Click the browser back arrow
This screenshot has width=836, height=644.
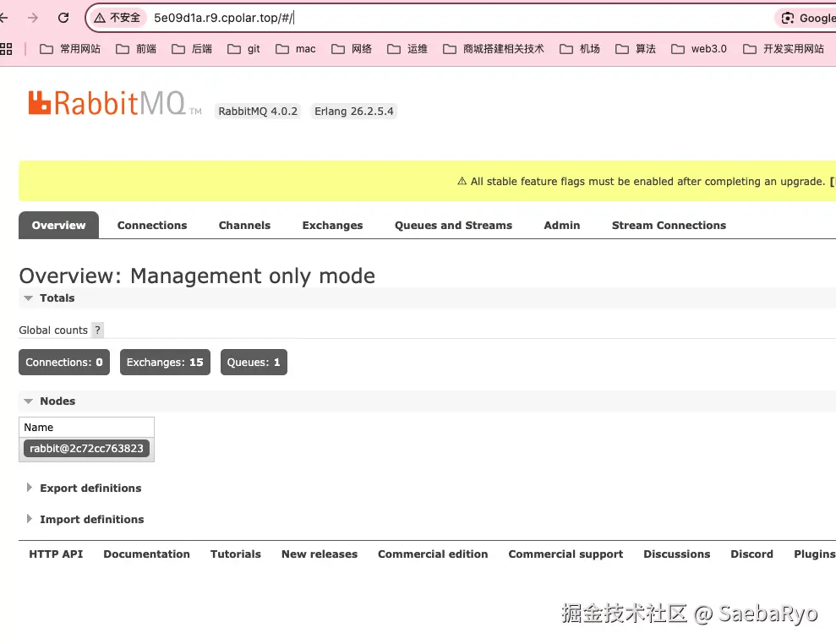coord(3,18)
